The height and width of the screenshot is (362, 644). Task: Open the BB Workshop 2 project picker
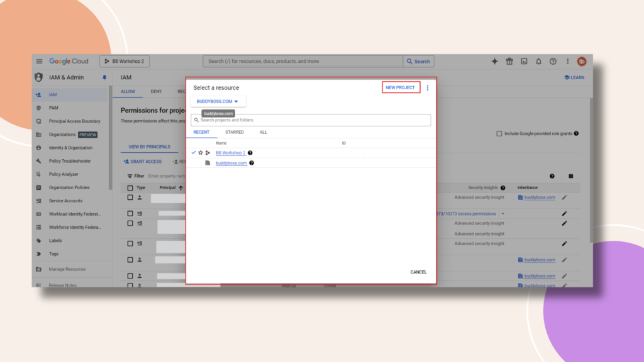pyautogui.click(x=125, y=61)
